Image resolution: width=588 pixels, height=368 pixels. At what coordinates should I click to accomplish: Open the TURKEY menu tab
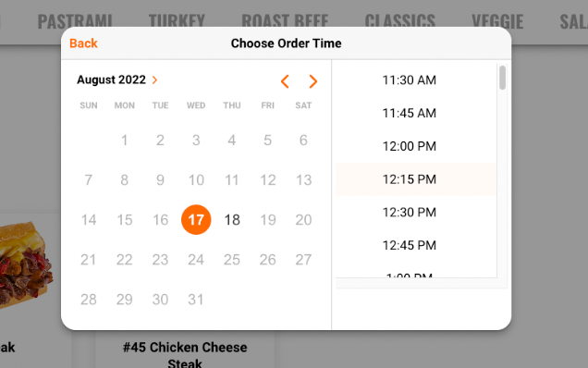coord(177,21)
